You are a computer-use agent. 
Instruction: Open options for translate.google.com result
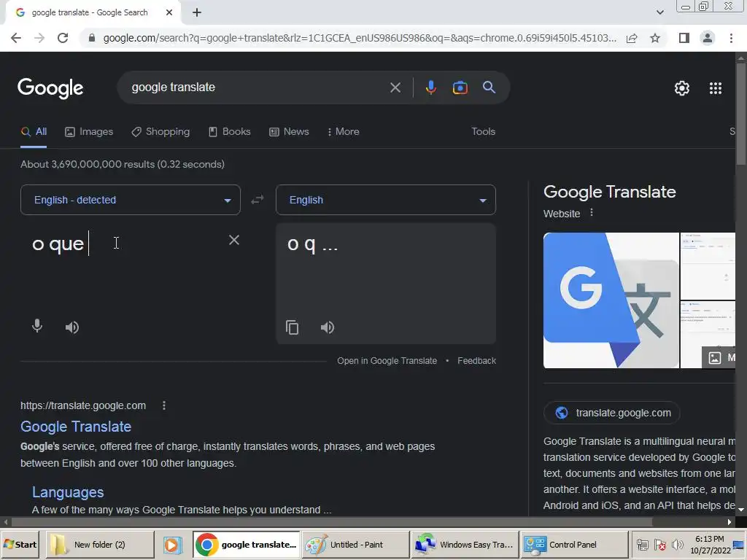(x=164, y=405)
